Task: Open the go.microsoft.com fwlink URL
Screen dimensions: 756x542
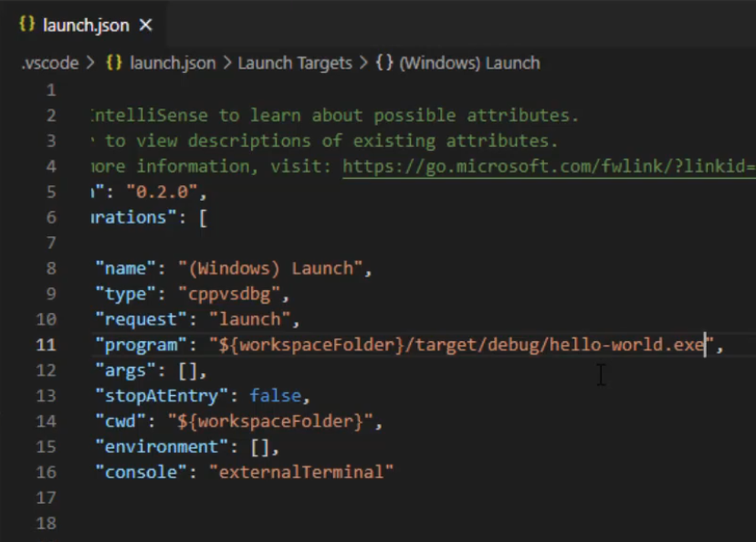Action: click(x=548, y=166)
